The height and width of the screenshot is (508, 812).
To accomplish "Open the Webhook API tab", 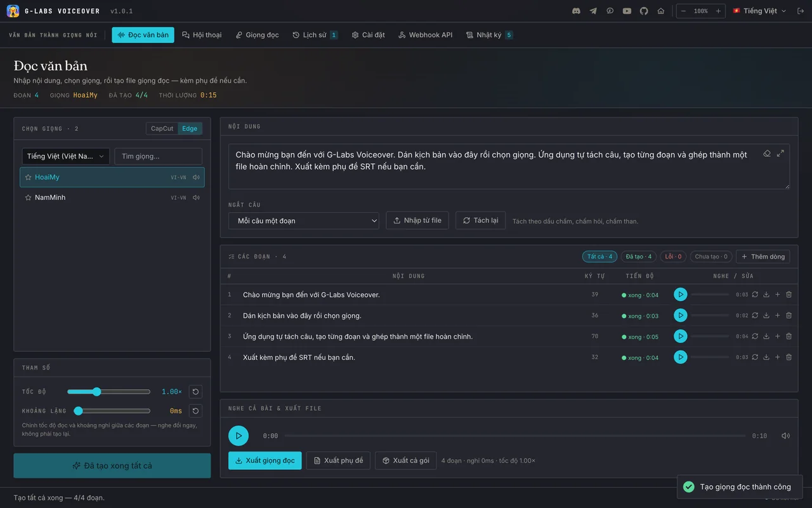I will [425, 35].
